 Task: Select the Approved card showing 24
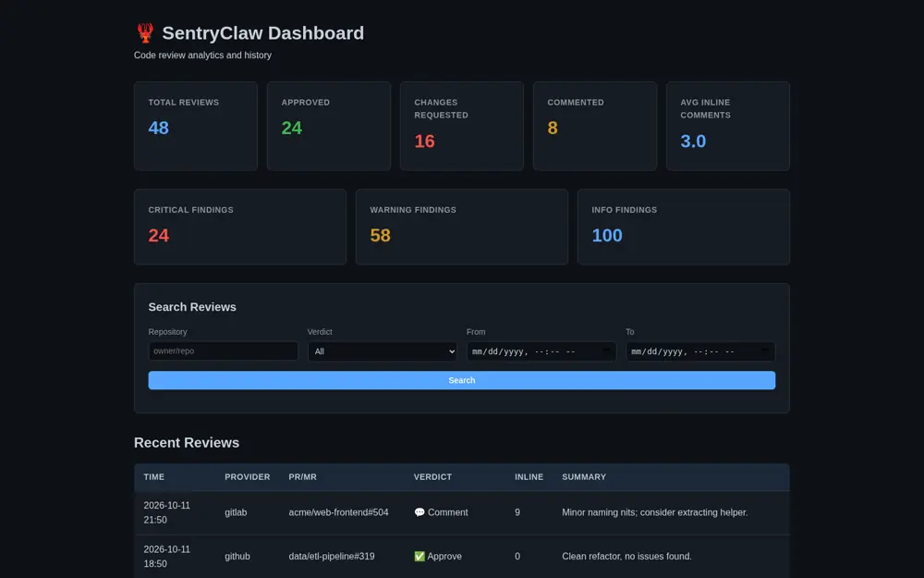pos(329,126)
